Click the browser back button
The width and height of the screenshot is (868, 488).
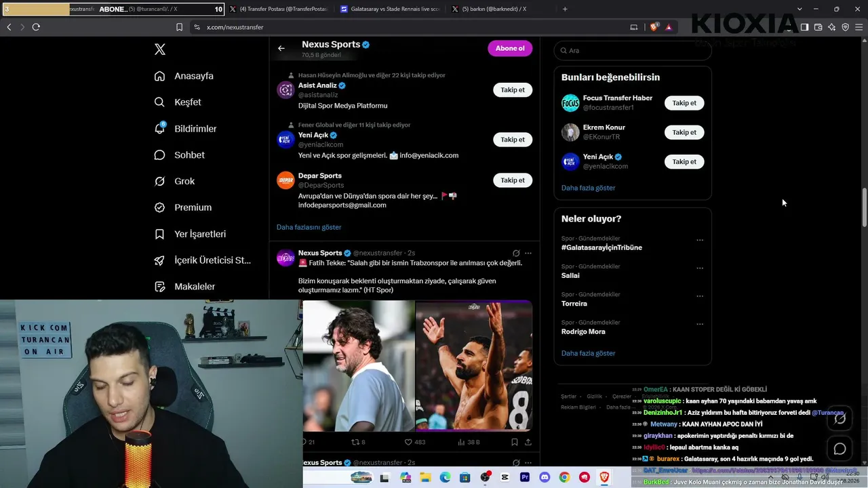coord(9,27)
